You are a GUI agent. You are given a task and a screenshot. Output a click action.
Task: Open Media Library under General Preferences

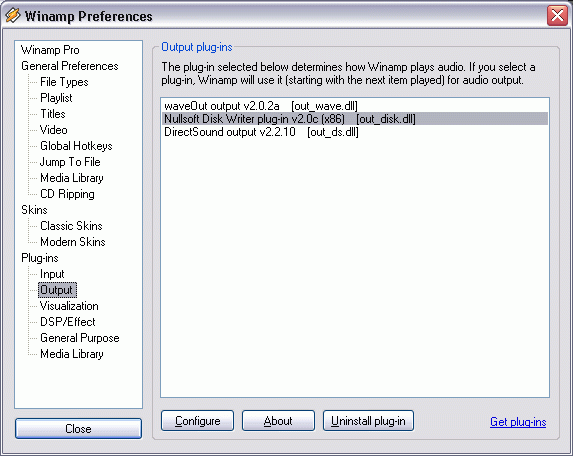[72, 178]
